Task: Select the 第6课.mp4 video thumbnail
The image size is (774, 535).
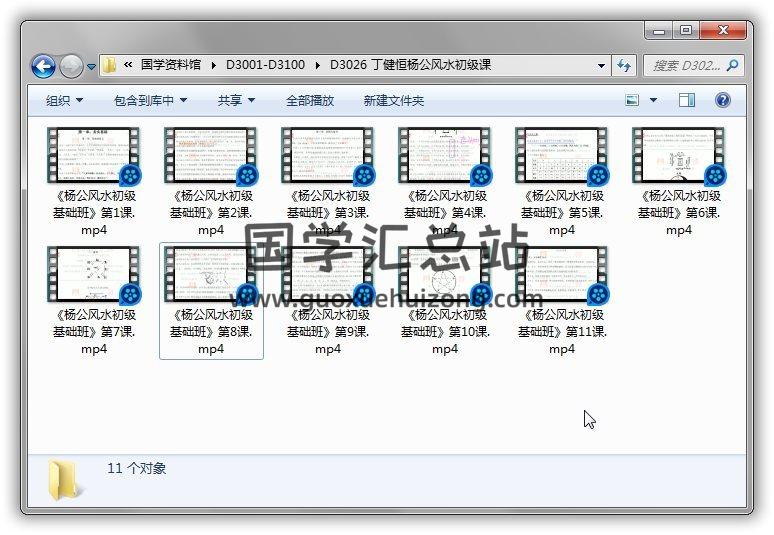Action: click(x=679, y=155)
